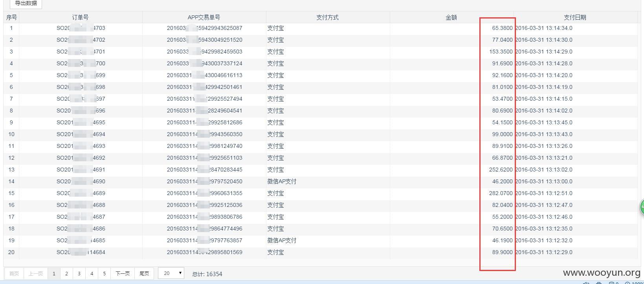Click transaction number ending 9943625087
The width and height of the screenshot is (644, 284).
(x=204, y=28)
